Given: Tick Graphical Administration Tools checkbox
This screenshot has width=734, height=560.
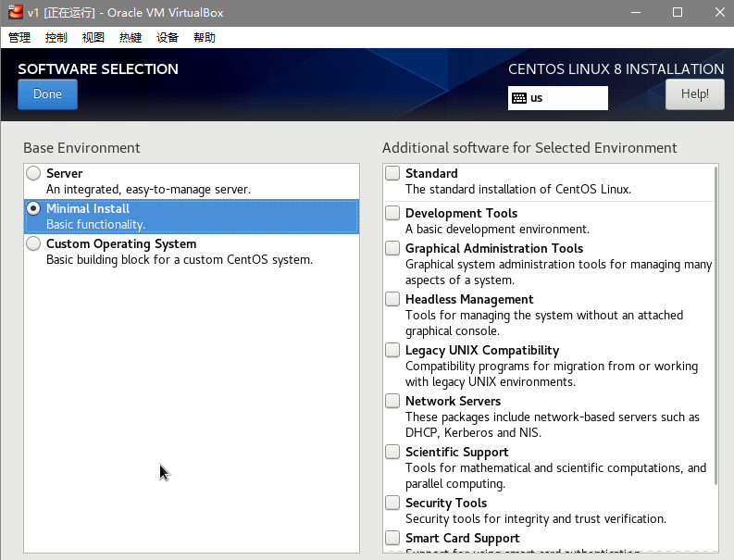Looking at the screenshot, I should [x=392, y=248].
